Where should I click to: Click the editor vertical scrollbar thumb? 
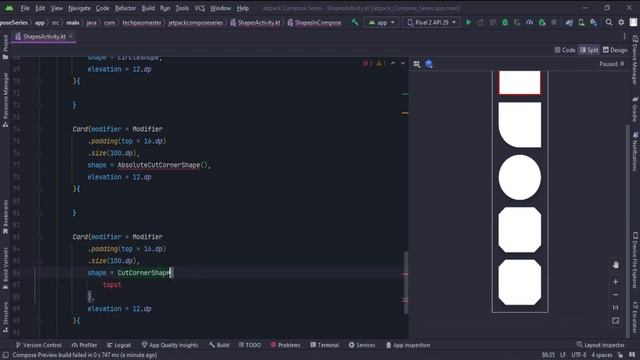point(406,282)
